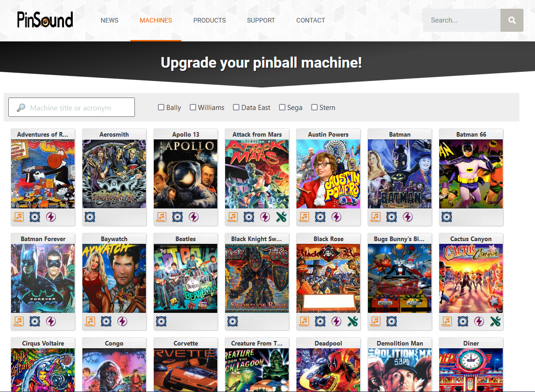The width and height of the screenshot is (535, 392).
Task: Click the search magnifier button
Action: click(512, 20)
